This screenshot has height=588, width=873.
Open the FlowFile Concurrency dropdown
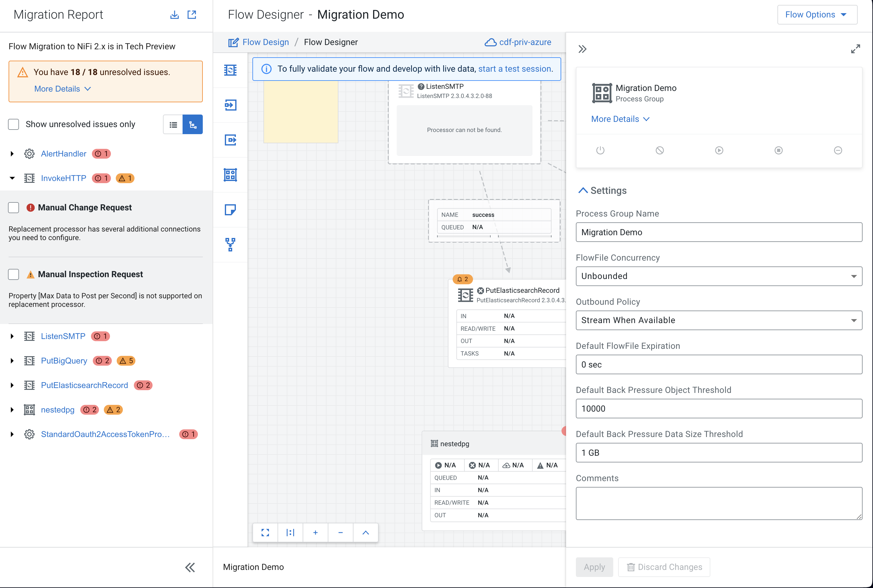(719, 276)
